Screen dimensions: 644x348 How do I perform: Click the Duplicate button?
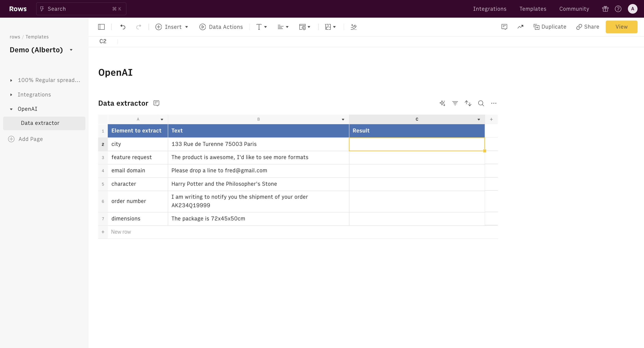pyautogui.click(x=550, y=27)
